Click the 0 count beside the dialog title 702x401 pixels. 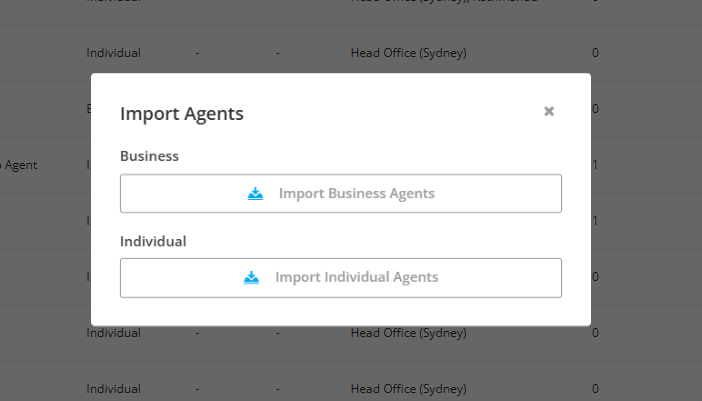pos(595,109)
